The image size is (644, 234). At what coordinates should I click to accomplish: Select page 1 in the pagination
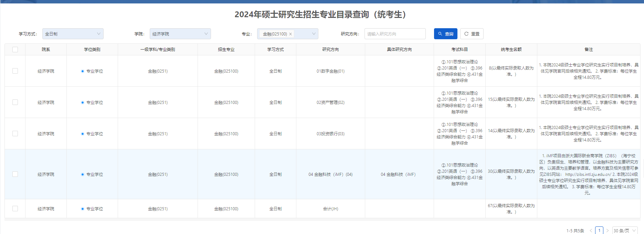click(599, 231)
